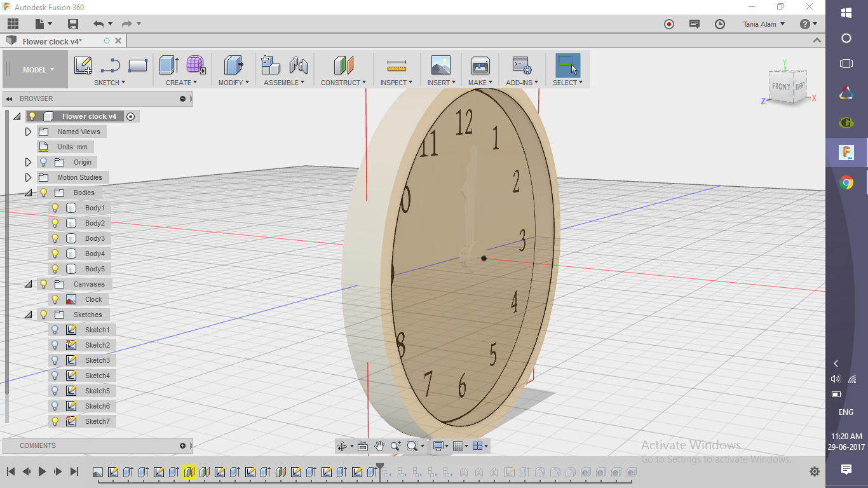The width and height of the screenshot is (868, 488).
Task: Collapse the Canvases folder
Action: [x=28, y=284]
